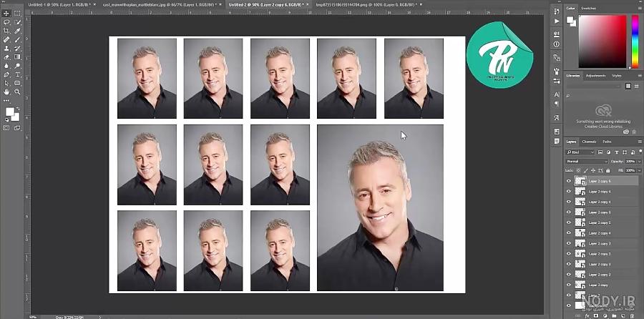This screenshot has width=644, height=319.
Task: Expand the status bar document info arrow
Action: click(x=99, y=317)
